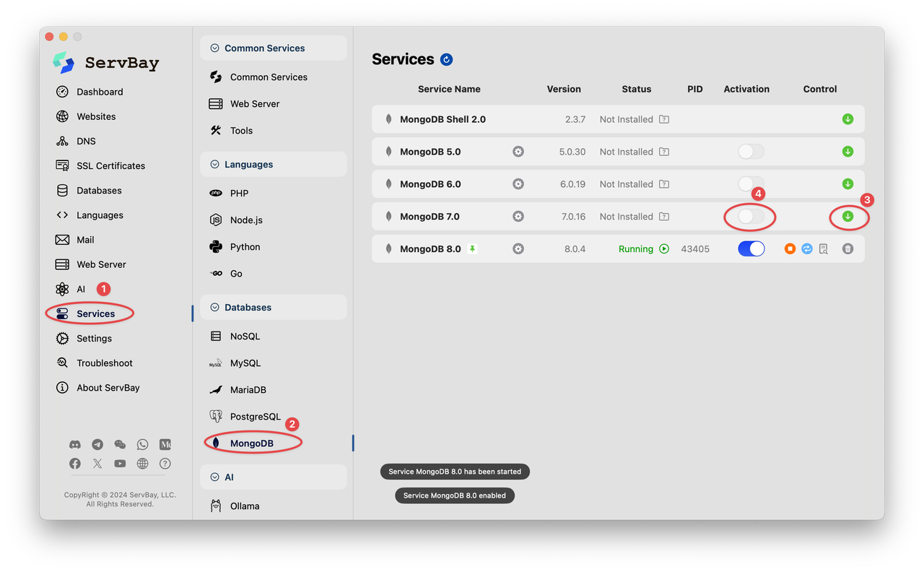Click Not Installed help icon for MongoDB 7.0
Image resolution: width=924 pixels, height=572 pixels.
point(664,217)
